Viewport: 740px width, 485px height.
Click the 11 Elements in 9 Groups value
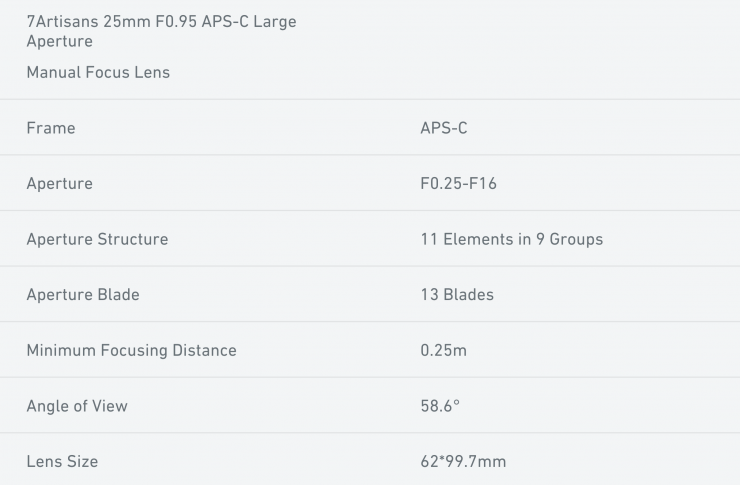point(512,239)
